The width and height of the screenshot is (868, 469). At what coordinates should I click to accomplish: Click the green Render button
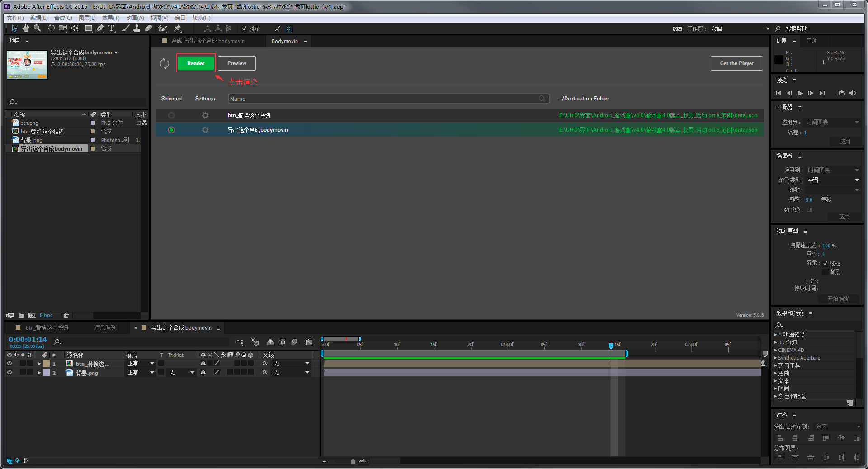[196, 63]
